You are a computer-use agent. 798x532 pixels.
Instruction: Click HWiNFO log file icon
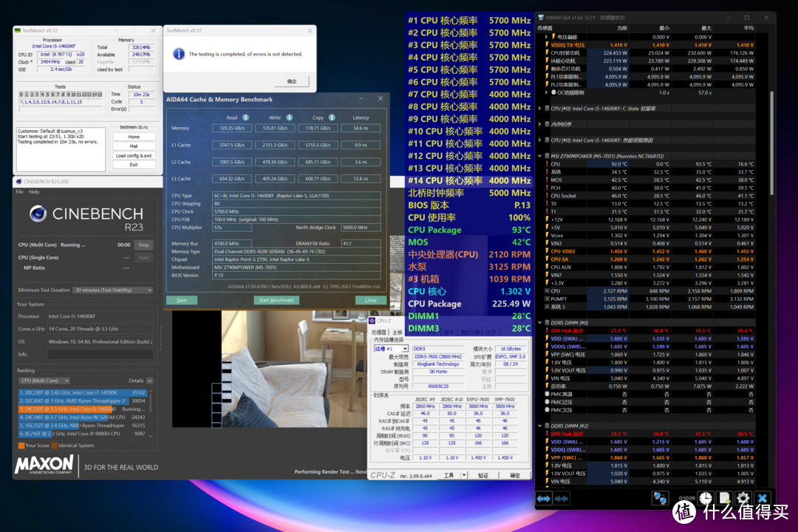coord(725,499)
